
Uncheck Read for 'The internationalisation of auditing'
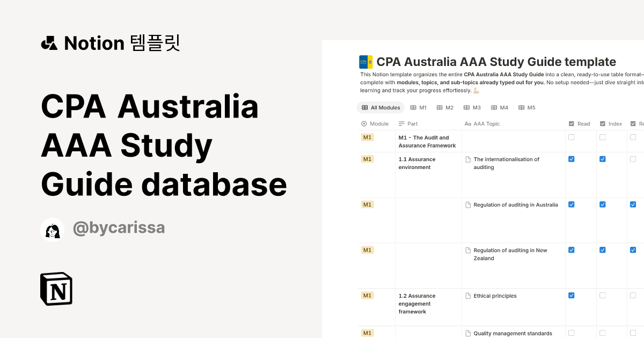571,159
